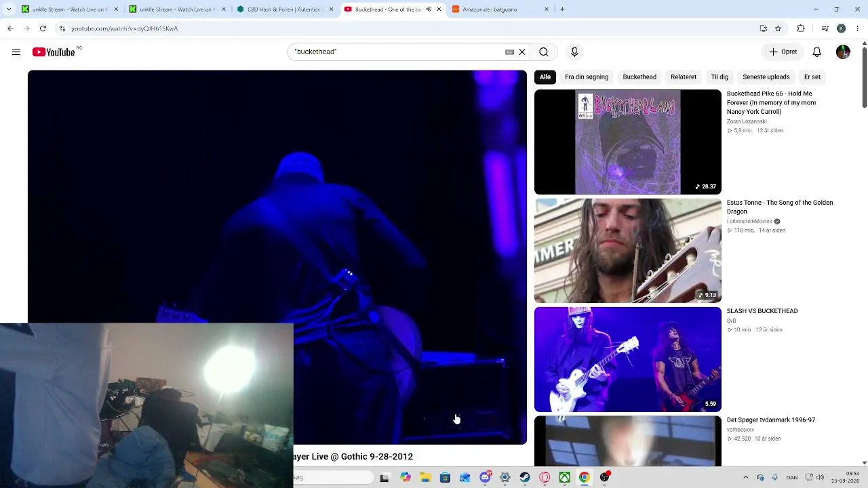The width and height of the screenshot is (868, 488).
Task: Open Opera browser from the taskbar
Action: pos(545,478)
